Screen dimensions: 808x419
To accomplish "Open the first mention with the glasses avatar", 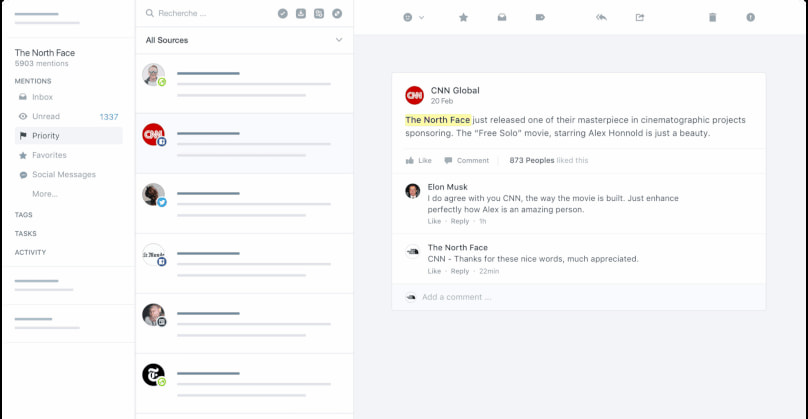I will coord(244,83).
